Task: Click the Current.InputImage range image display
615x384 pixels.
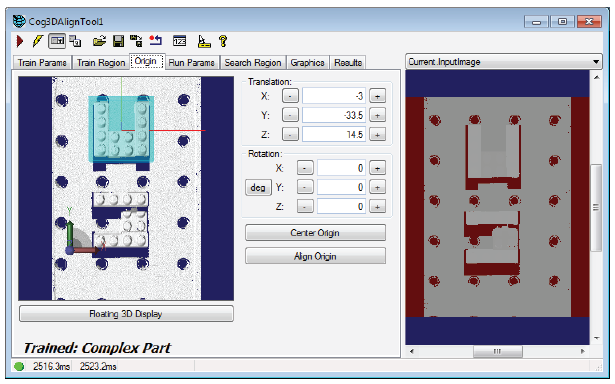Action: [497, 207]
